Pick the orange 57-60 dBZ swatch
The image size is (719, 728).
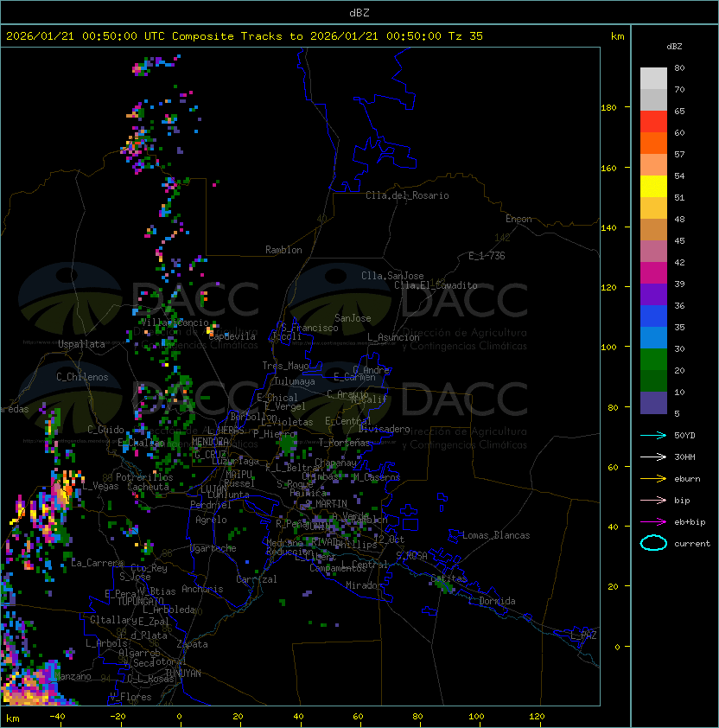653,144
